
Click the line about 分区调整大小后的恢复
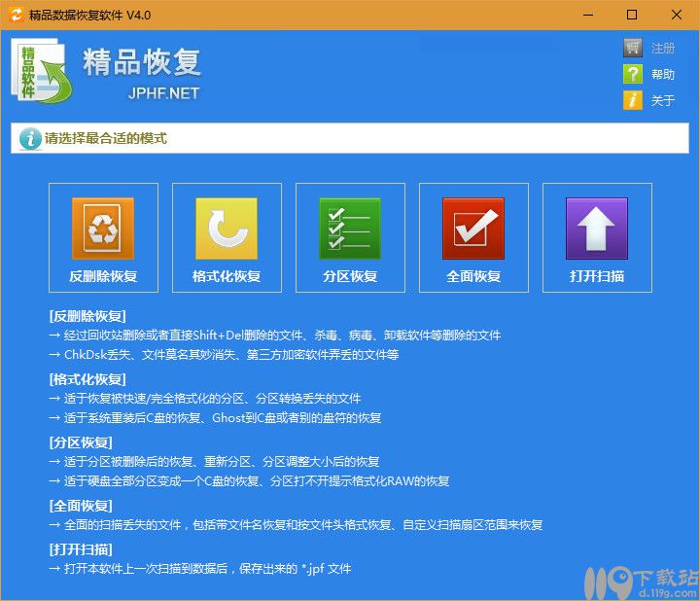tap(214, 462)
